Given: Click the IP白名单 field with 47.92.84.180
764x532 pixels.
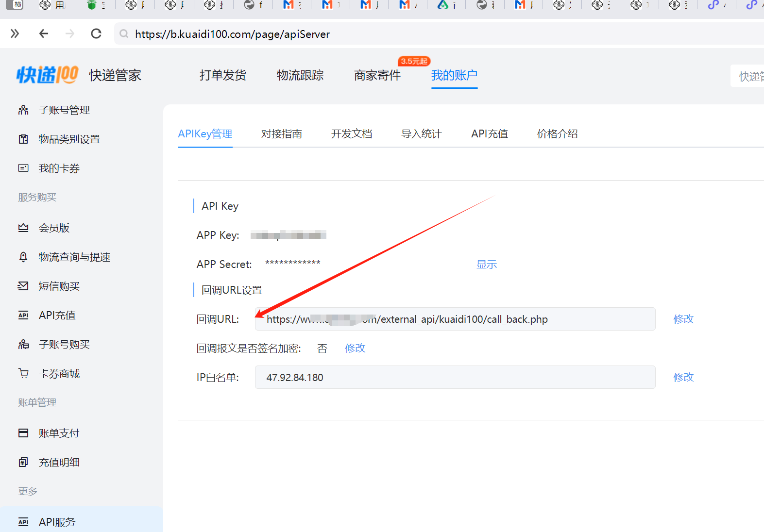Looking at the screenshot, I should (x=455, y=377).
